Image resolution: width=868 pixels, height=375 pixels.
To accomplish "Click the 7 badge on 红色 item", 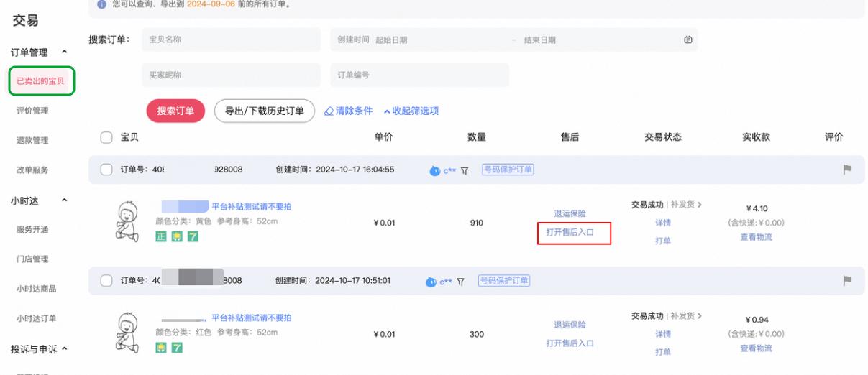I will point(177,348).
